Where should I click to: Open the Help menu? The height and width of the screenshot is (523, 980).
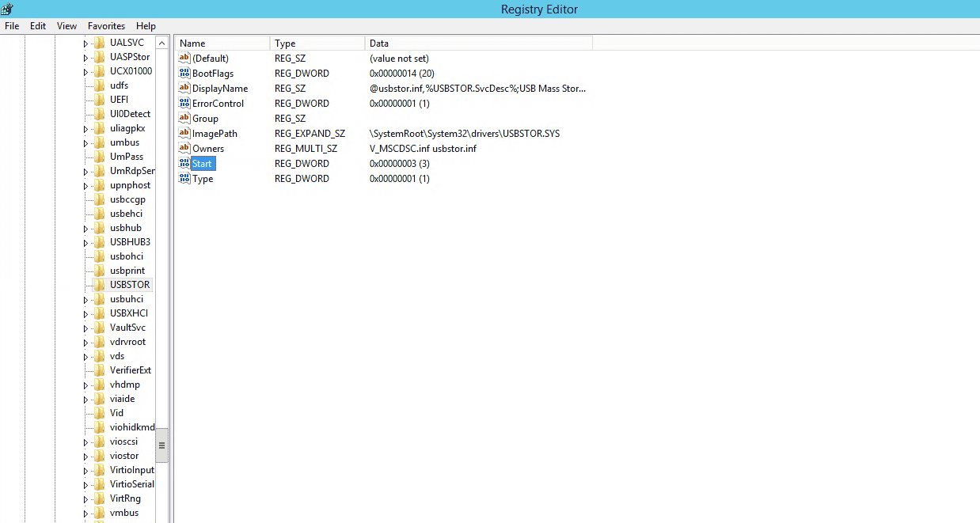tap(146, 26)
